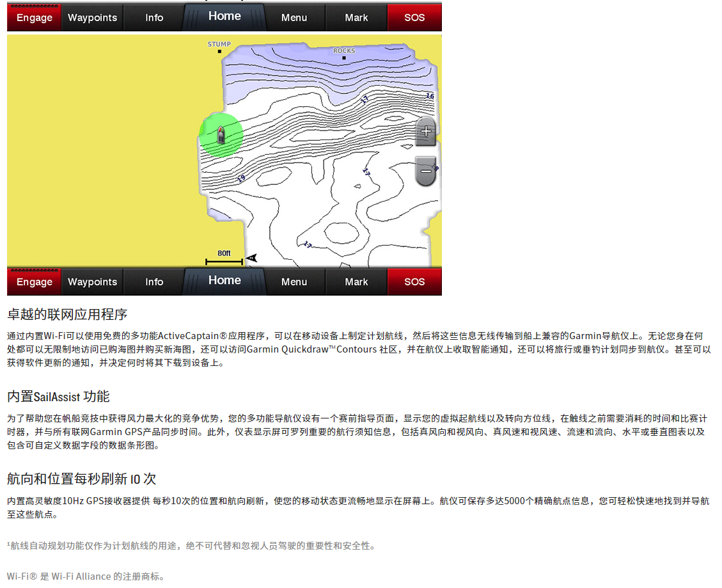Click the ROCKS hazard marker on the chart
Image resolution: width=722 pixels, height=588 pixels.
[x=344, y=57]
